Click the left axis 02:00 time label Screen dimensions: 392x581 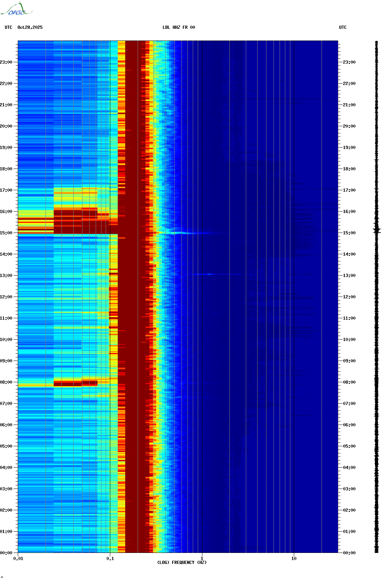(x=6, y=510)
